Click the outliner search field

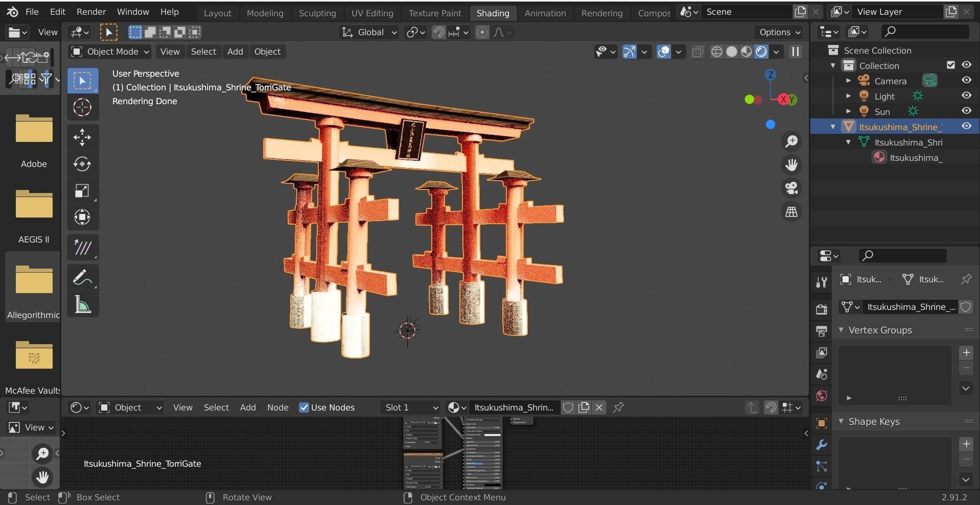(x=925, y=32)
